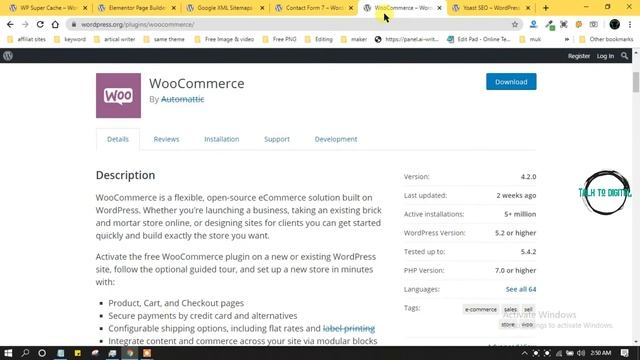Close the Elementor Page Builder tab
Image resolution: width=640 pixels, height=360 pixels.
(173, 8)
